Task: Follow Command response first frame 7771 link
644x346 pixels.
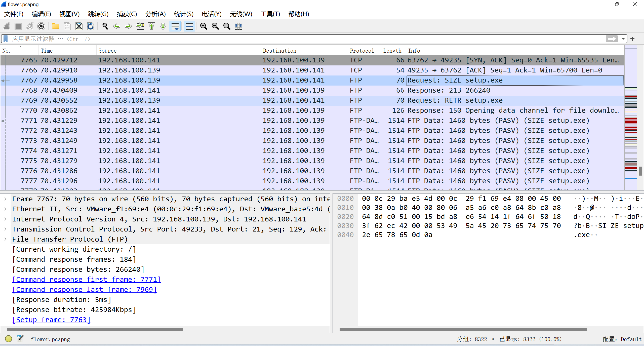Action: pos(87,279)
